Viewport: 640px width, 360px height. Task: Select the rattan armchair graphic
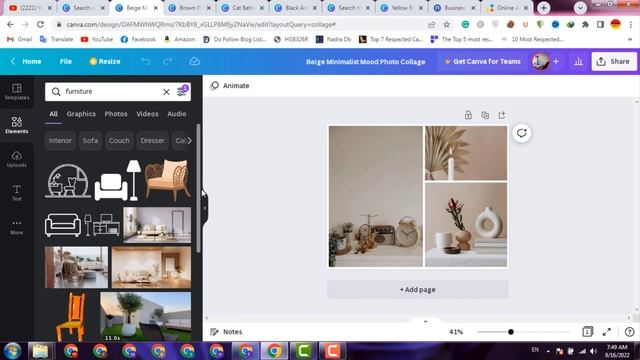167,180
